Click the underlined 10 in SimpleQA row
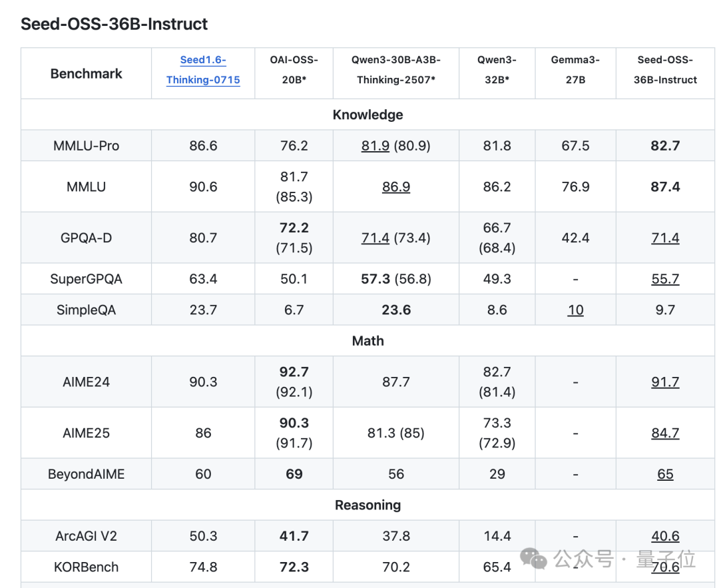The height and width of the screenshot is (588, 719). click(575, 310)
